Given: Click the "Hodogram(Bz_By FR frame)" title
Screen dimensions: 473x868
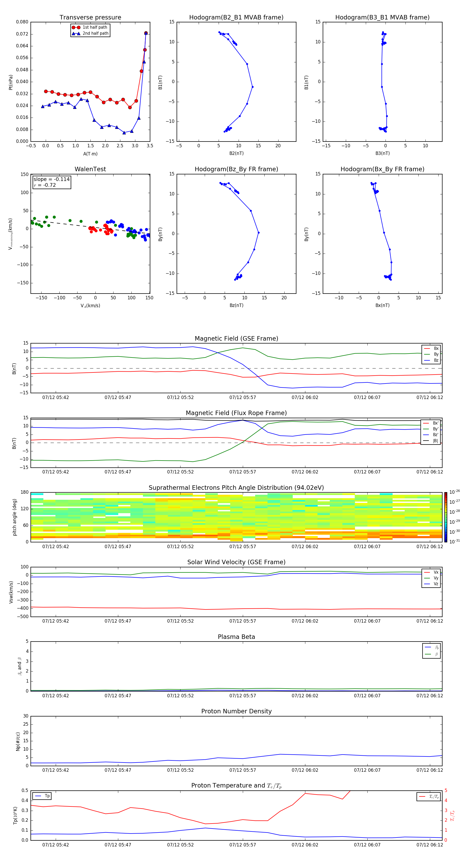Looking at the screenshot, I should pyautogui.click(x=236, y=169).
